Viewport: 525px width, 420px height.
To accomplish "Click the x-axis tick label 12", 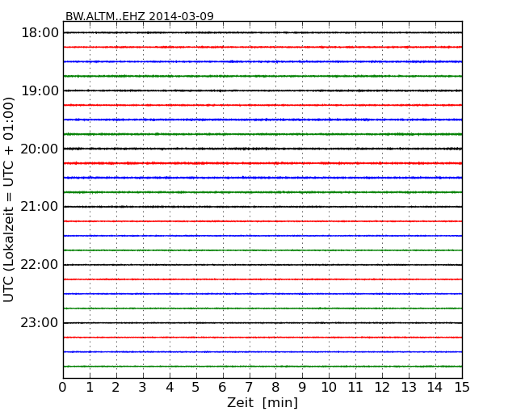I will [382, 387].
